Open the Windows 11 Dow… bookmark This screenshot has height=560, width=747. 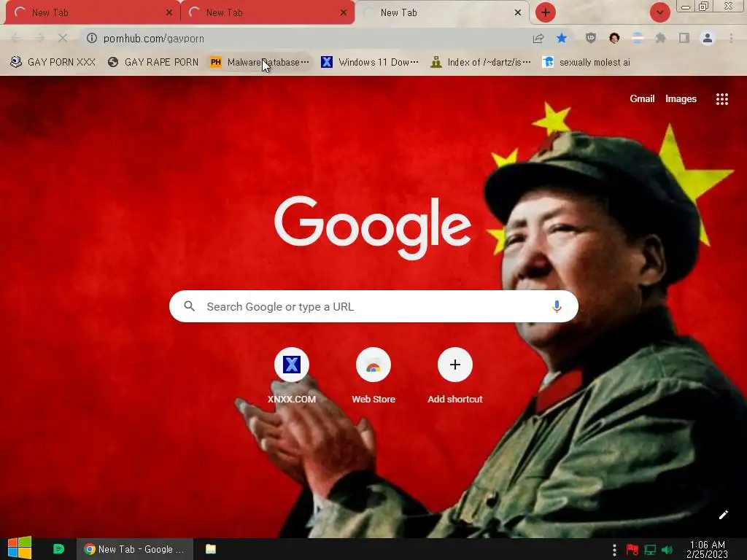[370, 63]
